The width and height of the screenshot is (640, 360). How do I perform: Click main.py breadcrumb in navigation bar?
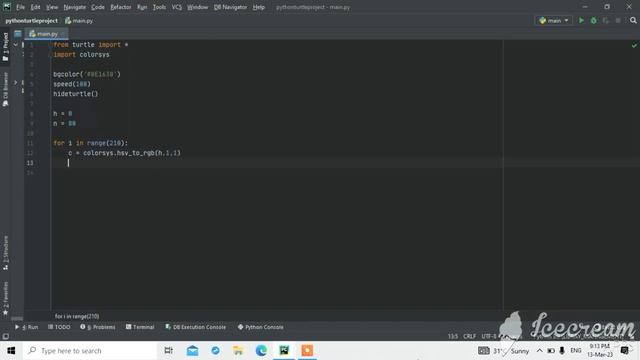click(x=79, y=20)
